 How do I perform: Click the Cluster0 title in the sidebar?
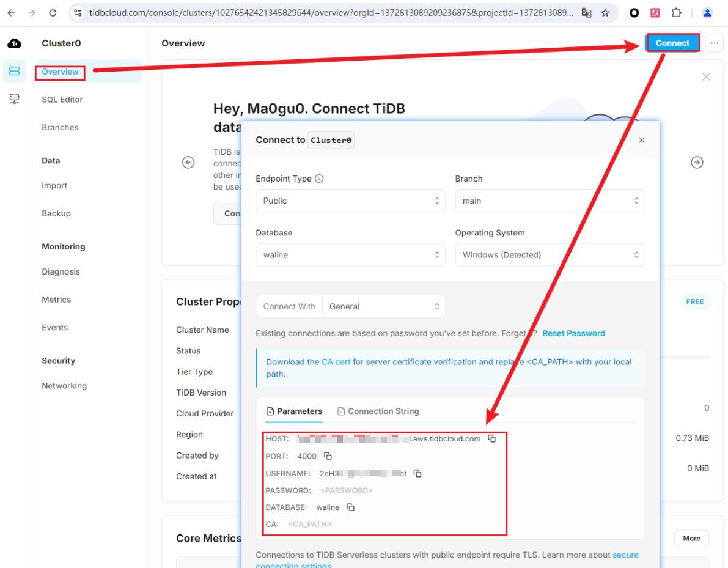click(61, 43)
